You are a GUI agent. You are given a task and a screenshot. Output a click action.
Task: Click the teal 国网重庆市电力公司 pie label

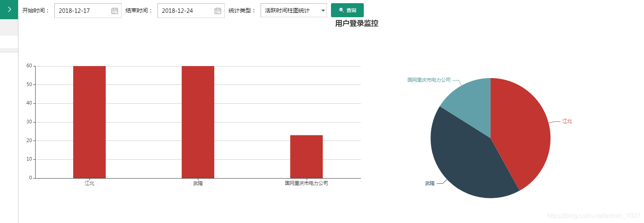point(429,80)
